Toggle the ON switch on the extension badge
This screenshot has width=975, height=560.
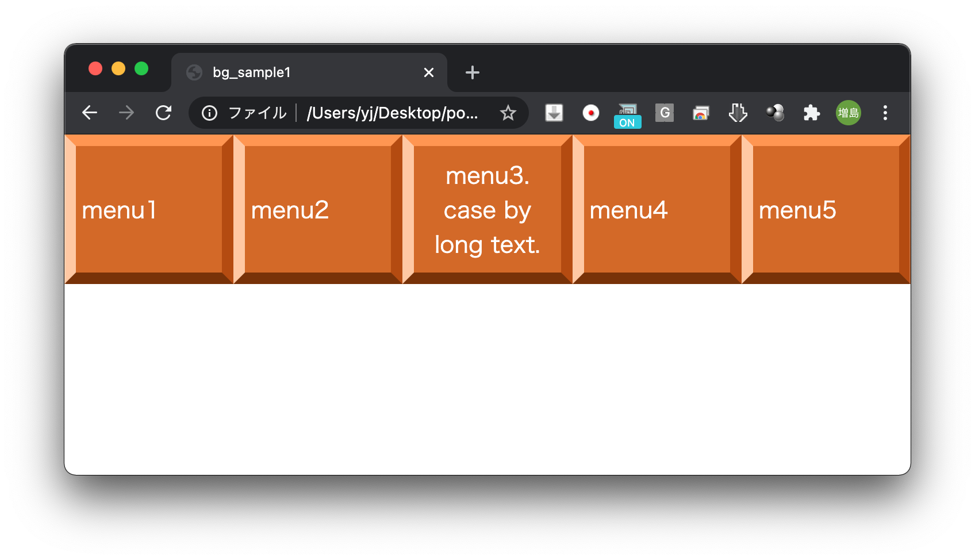point(627,122)
